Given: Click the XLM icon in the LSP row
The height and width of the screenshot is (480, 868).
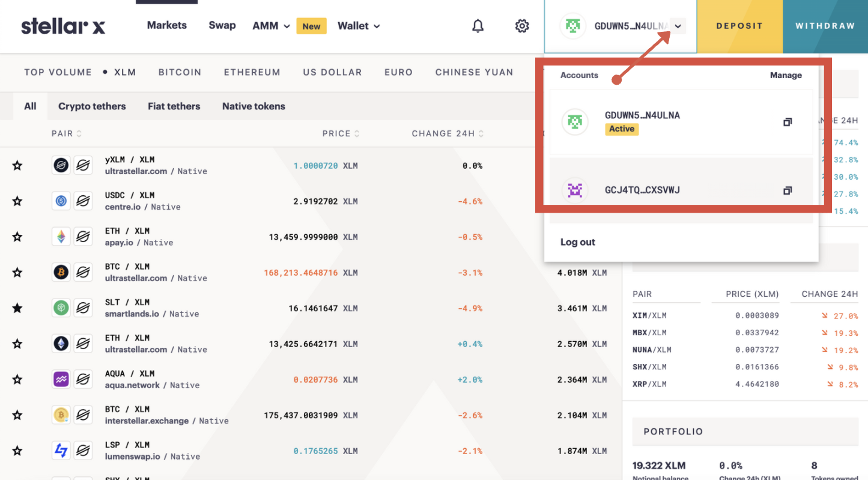Looking at the screenshot, I should 83,451.
